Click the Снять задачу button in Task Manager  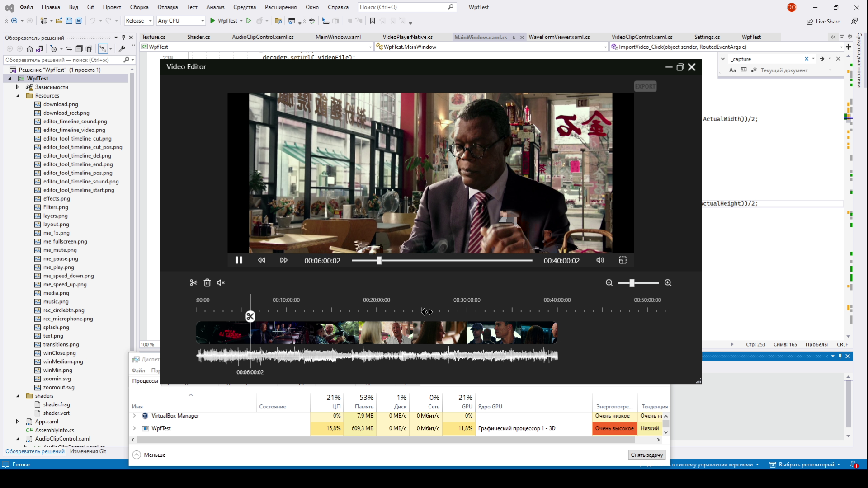pyautogui.click(x=646, y=455)
